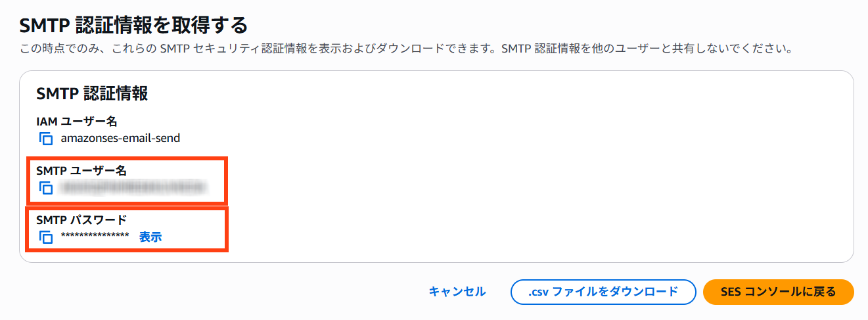Click the SMTP パスワード field label

click(81, 220)
